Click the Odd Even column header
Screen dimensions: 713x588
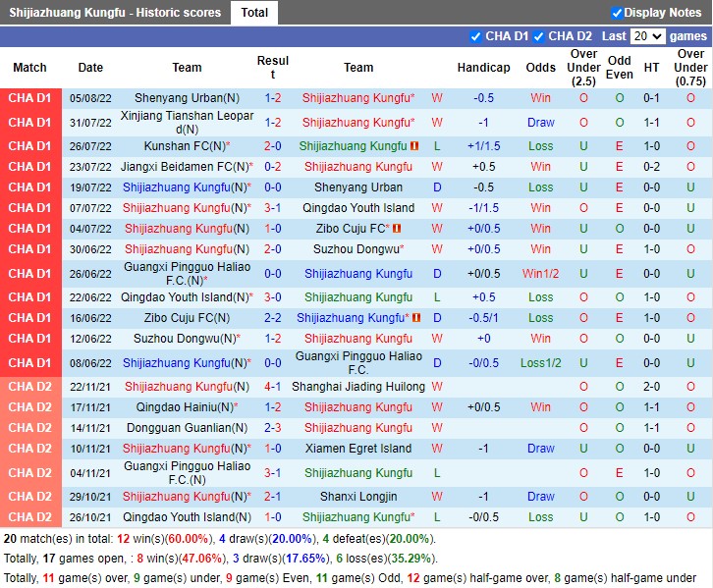click(619, 68)
